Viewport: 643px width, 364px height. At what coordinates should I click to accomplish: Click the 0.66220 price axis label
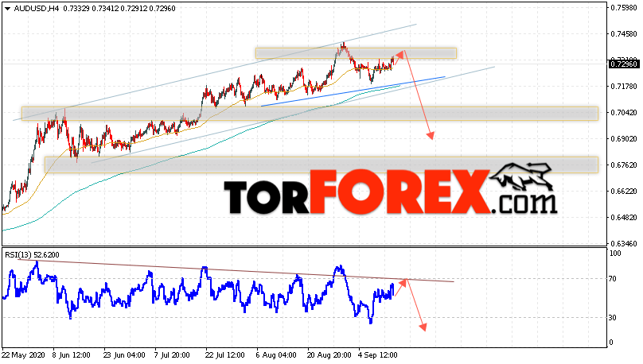click(624, 192)
